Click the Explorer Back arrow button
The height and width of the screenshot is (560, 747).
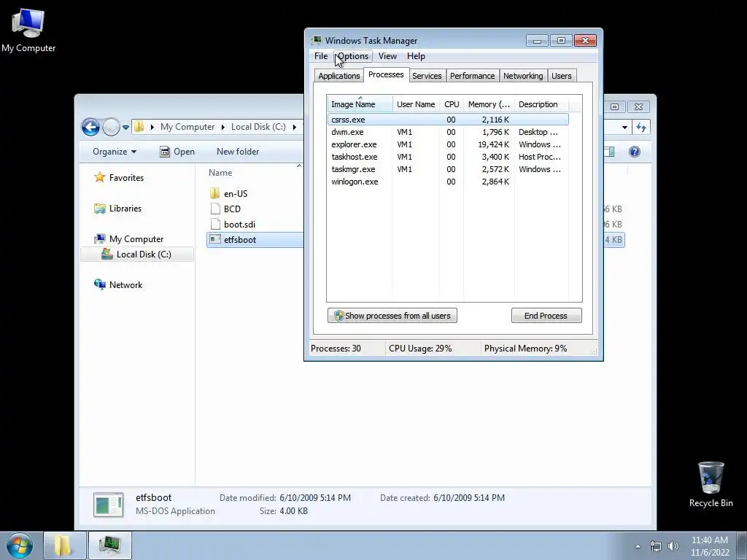pyautogui.click(x=90, y=127)
